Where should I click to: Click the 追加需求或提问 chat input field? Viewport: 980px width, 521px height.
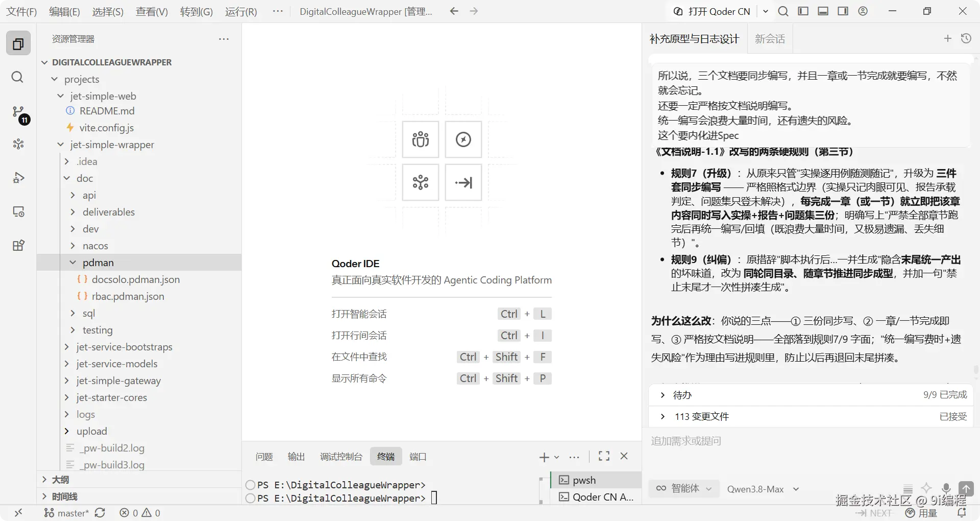point(811,441)
